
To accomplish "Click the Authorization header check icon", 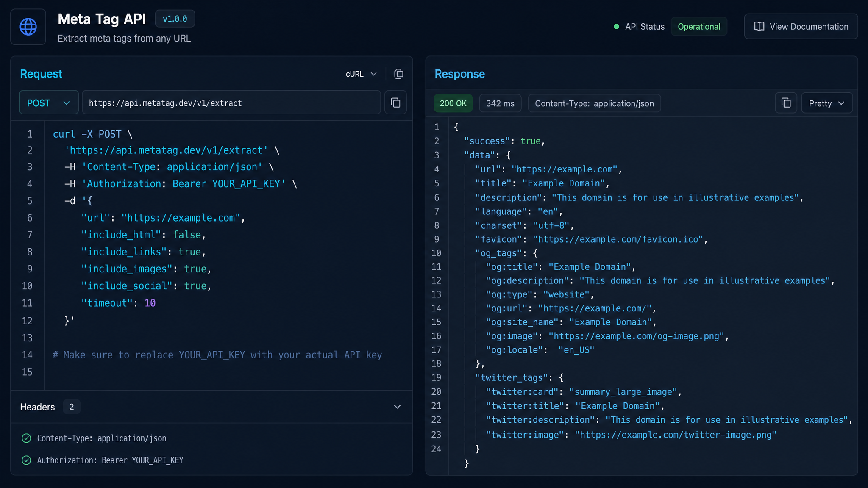I will pyautogui.click(x=26, y=460).
